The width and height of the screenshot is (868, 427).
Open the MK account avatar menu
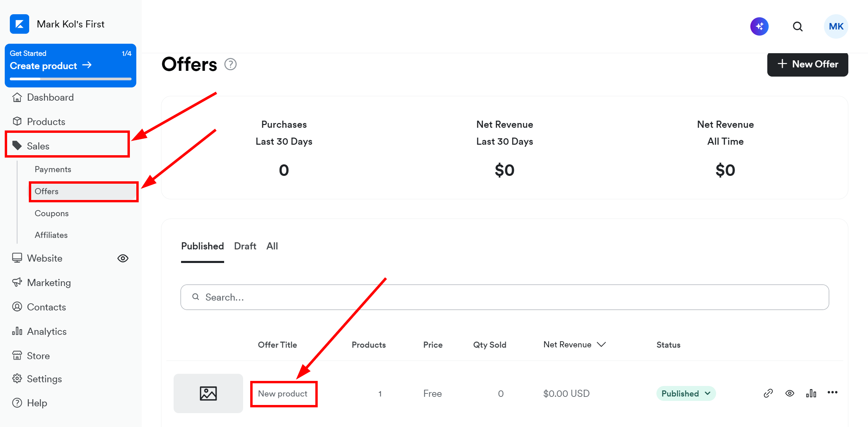coord(836,26)
